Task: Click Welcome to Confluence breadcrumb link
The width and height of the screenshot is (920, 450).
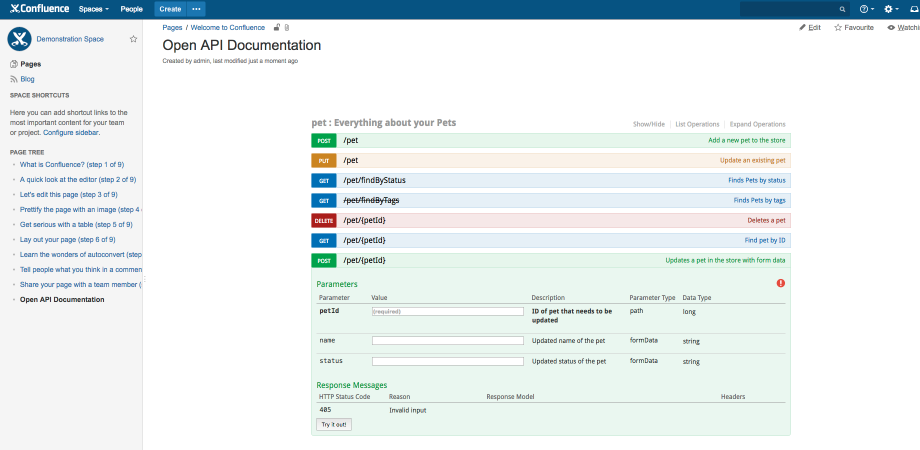Action: coord(228,28)
